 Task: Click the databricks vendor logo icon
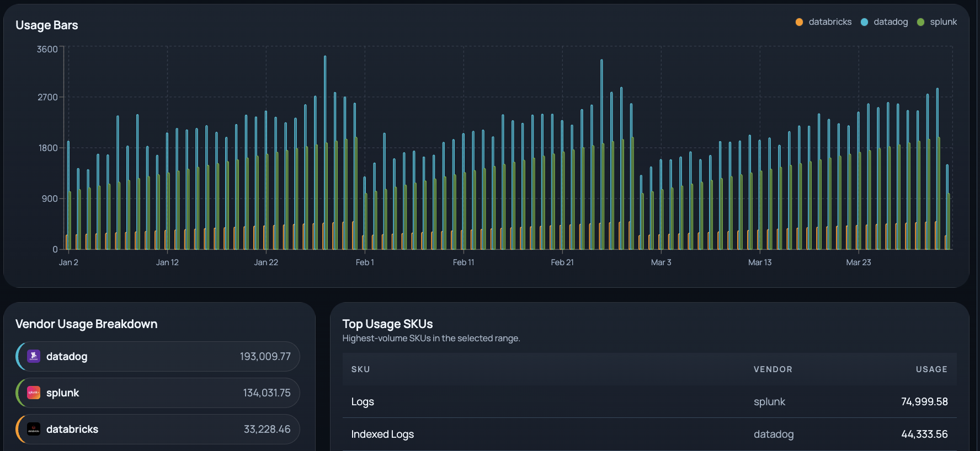point(34,429)
